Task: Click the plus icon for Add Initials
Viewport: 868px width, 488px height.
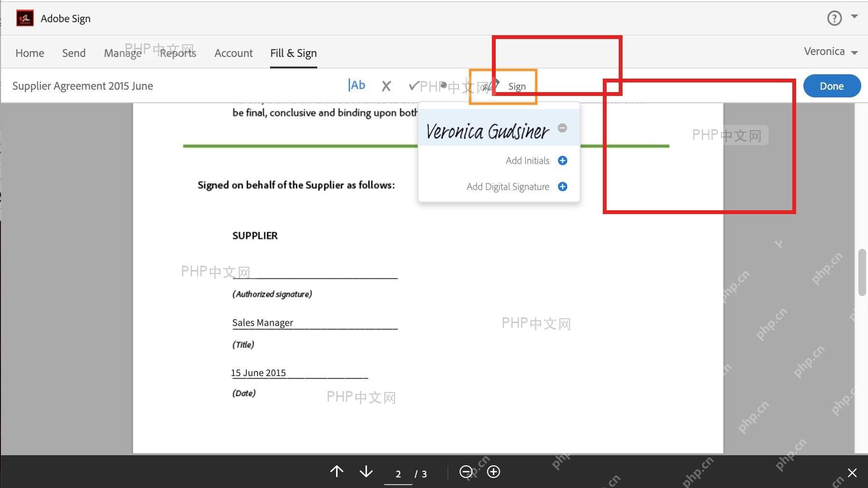Action: coord(562,161)
